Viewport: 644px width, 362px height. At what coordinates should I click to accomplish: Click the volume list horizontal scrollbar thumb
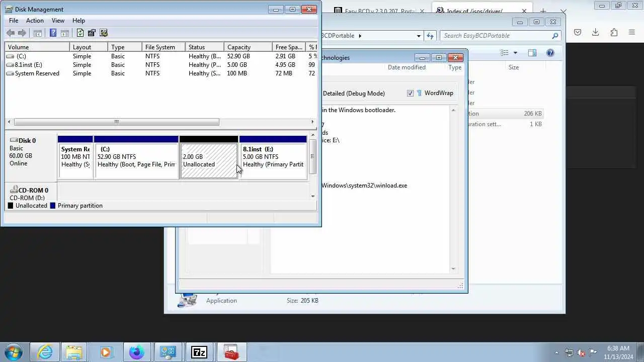pos(116,122)
